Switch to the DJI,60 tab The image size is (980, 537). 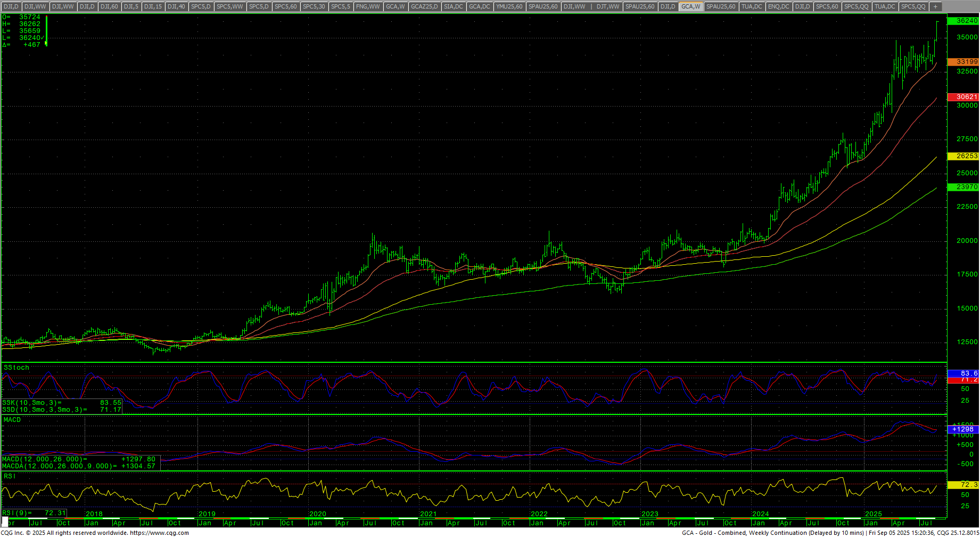tap(109, 6)
